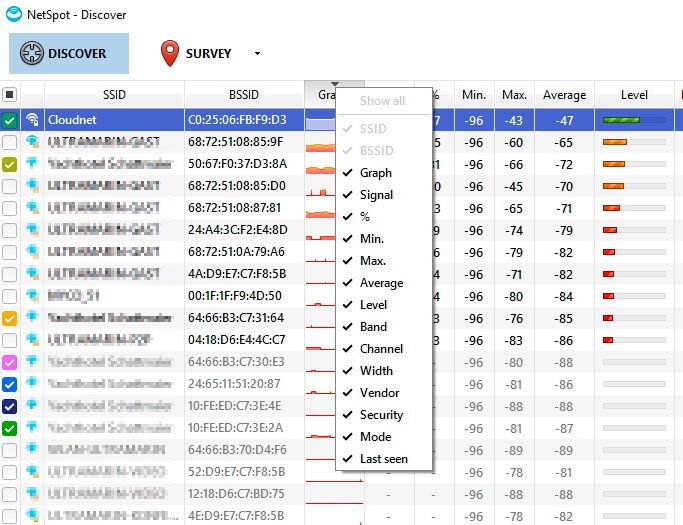
Task: Uncheck the navy checkbox for 10:FE:ED:C7:3E:4E
Action: (x=10, y=406)
